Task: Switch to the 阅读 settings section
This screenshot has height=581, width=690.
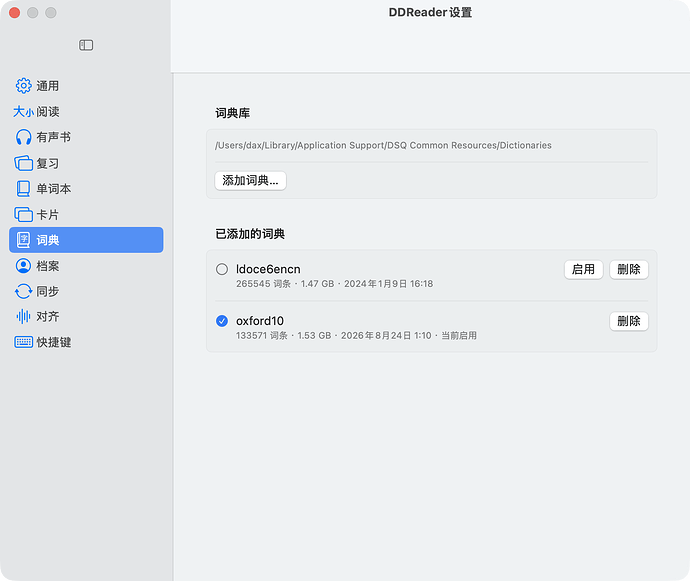Action: pos(86,112)
